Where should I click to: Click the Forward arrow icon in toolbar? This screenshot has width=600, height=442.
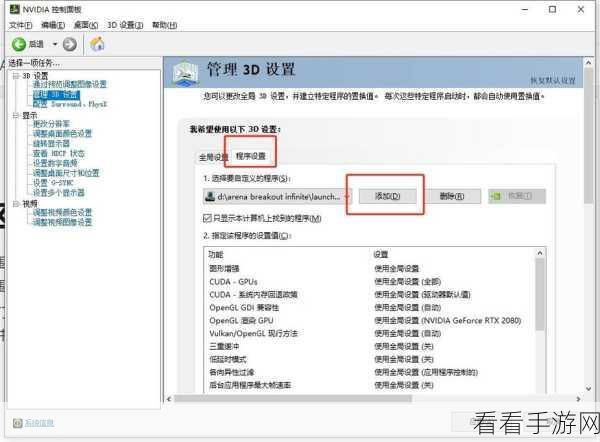click(70, 45)
